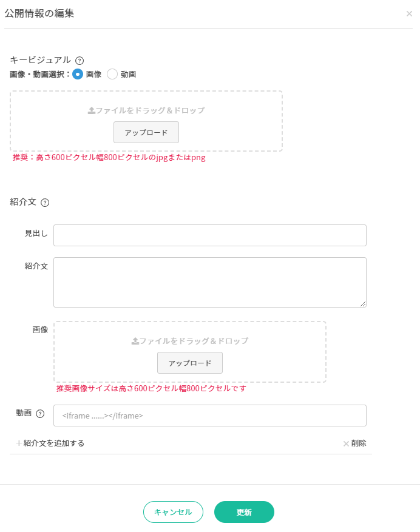This screenshot has width=420, height=532.
Task: Click the iframe embed code input field
Action: 210,416
